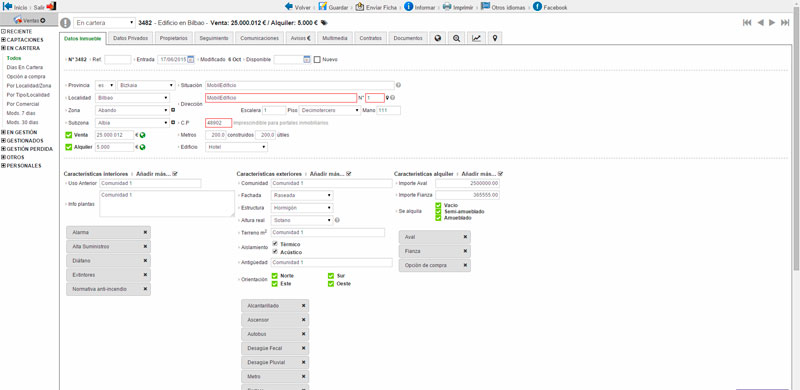
Task: Uncheck Térmico insulation checkbox
Action: [275, 244]
